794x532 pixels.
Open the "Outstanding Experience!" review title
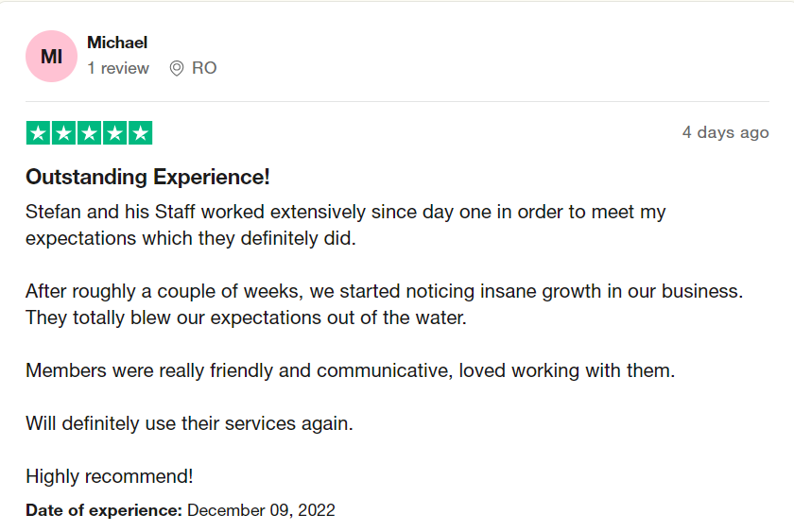147,177
